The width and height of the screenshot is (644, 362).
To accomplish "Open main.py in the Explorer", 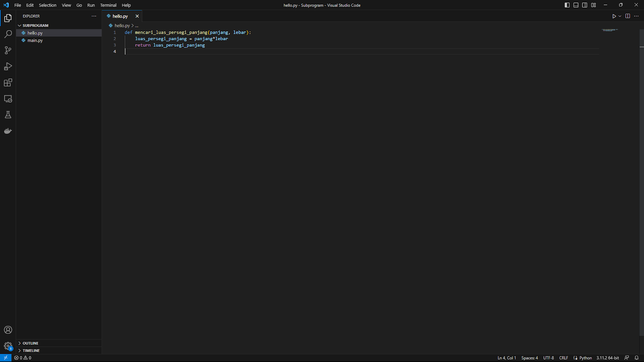I will coord(35,40).
